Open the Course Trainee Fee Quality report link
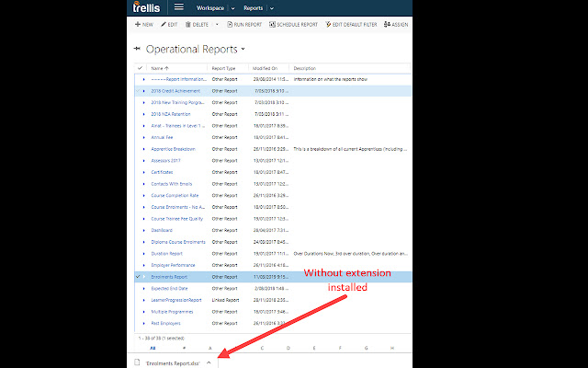 [x=176, y=219]
